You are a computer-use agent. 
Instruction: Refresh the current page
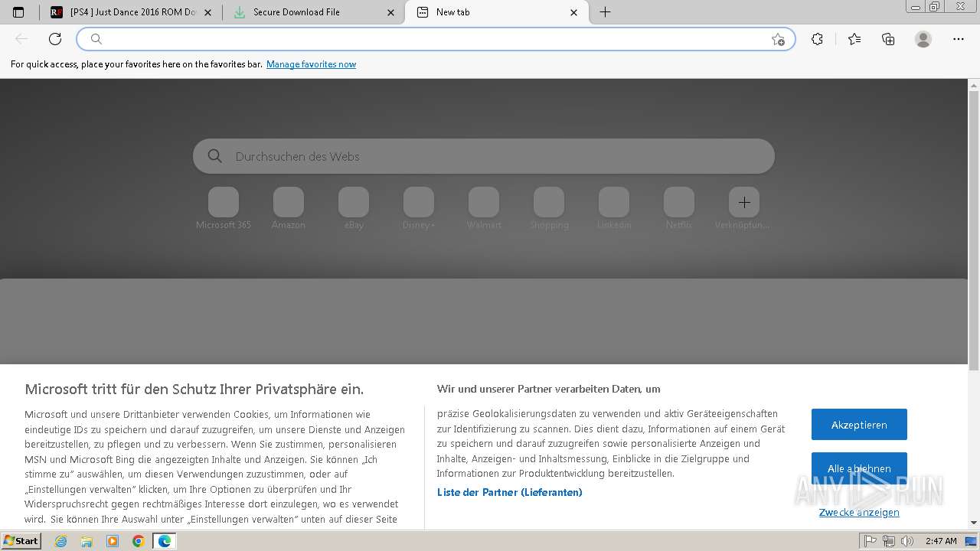[55, 39]
